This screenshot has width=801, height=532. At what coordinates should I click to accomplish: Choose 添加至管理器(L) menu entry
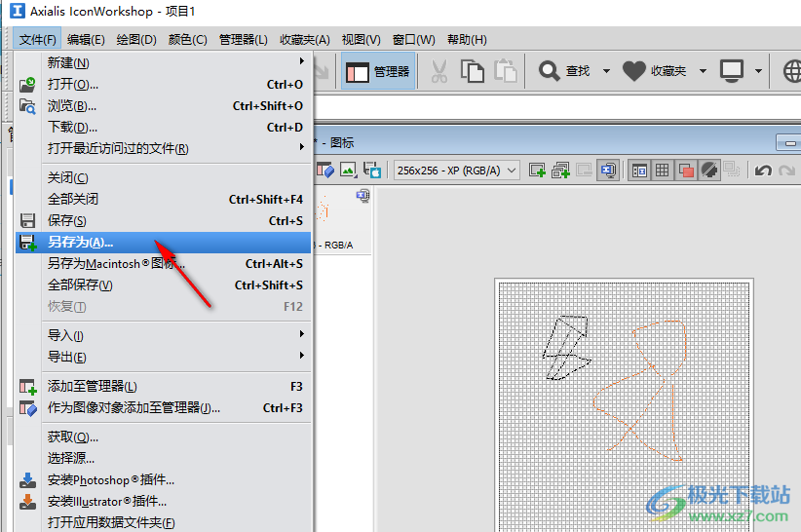click(x=163, y=387)
